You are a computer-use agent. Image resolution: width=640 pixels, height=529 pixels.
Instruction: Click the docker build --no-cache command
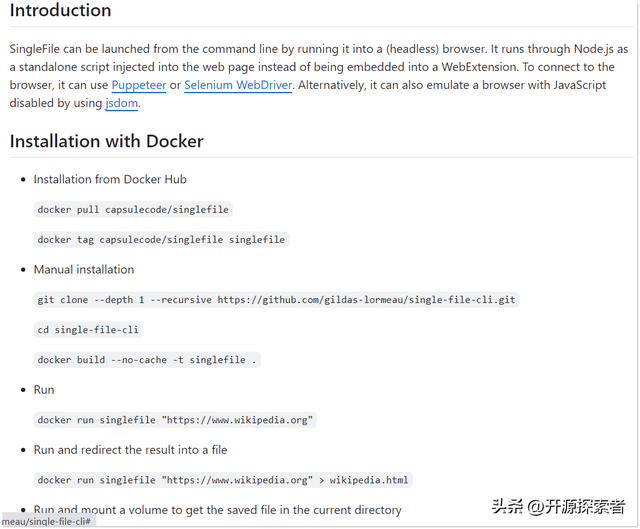147,360
